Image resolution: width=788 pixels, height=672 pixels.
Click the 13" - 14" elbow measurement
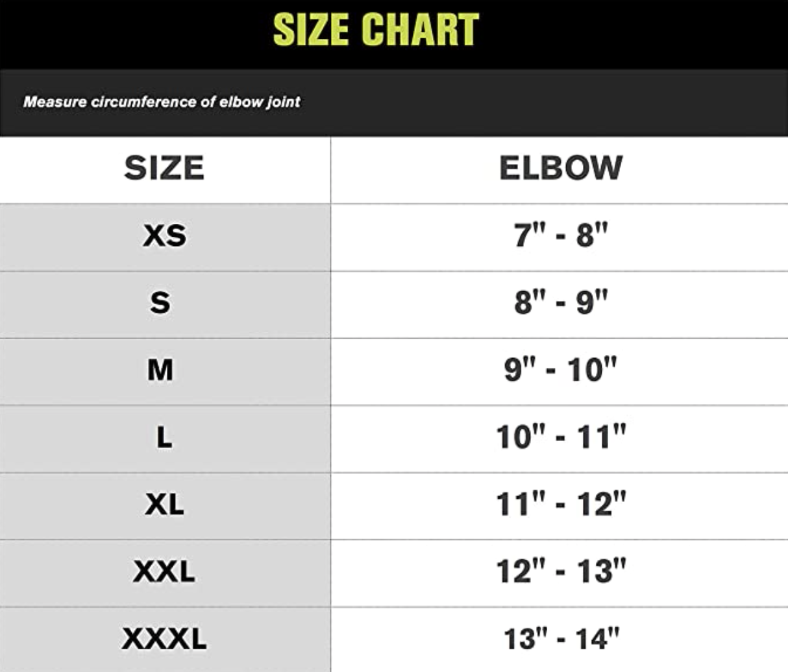click(x=561, y=639)
